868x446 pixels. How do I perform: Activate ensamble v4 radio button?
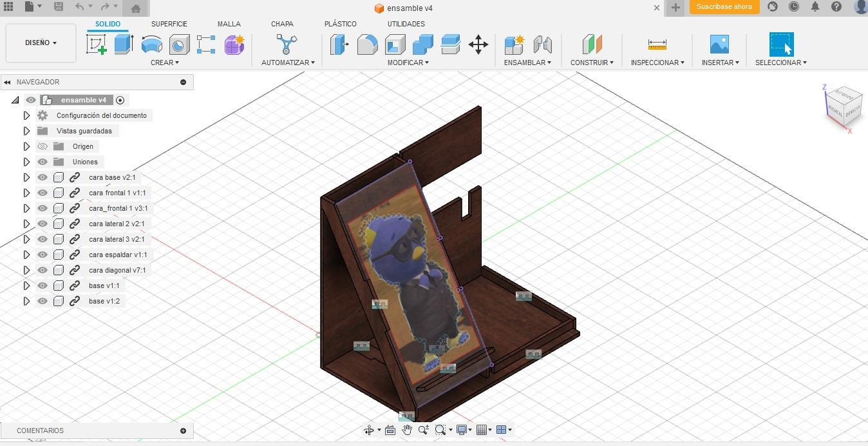[120, 100]
